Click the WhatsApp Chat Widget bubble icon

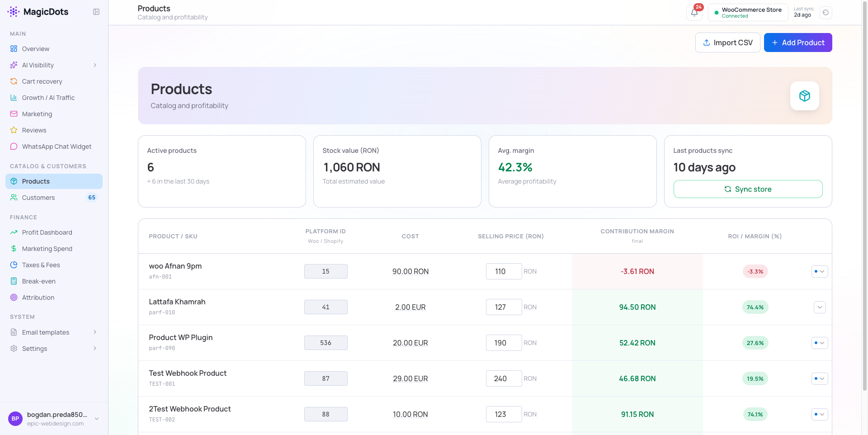coord(14,147)
